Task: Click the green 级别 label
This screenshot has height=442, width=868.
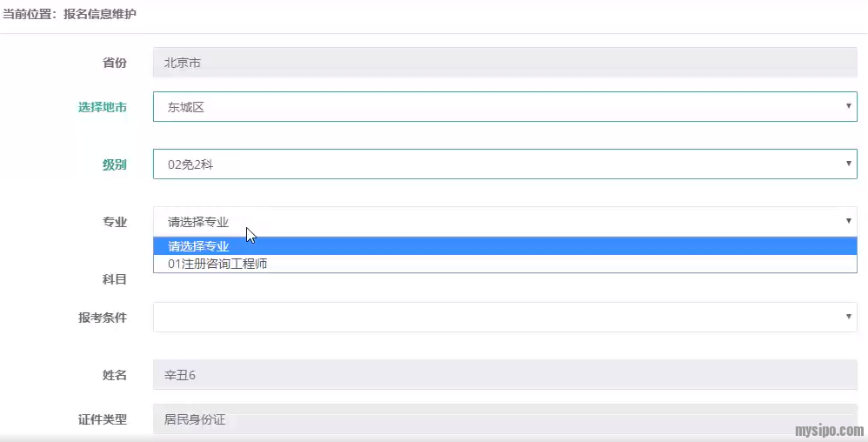Action: [x=115, y=164]
